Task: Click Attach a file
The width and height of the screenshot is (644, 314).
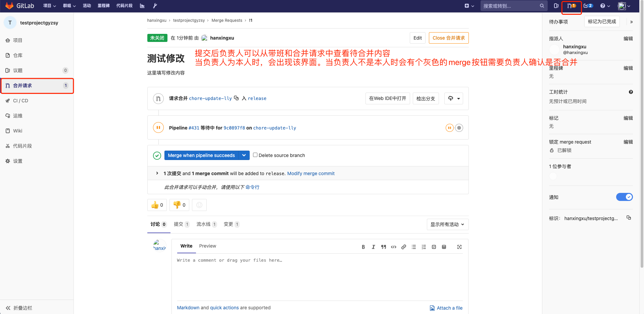Action: [446, 308]
